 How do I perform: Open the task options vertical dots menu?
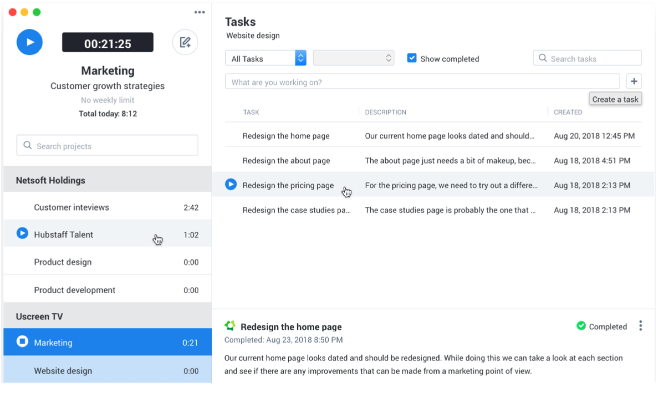click(641, 326)
